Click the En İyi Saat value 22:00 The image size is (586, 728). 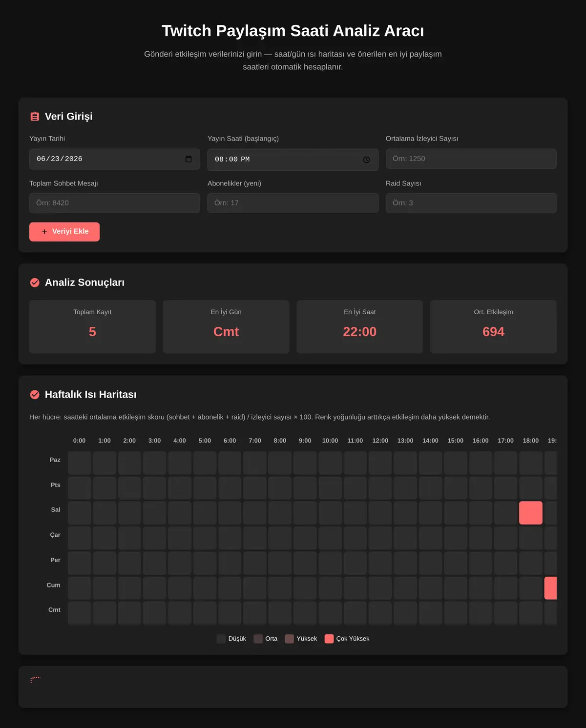tap(360, 332)
